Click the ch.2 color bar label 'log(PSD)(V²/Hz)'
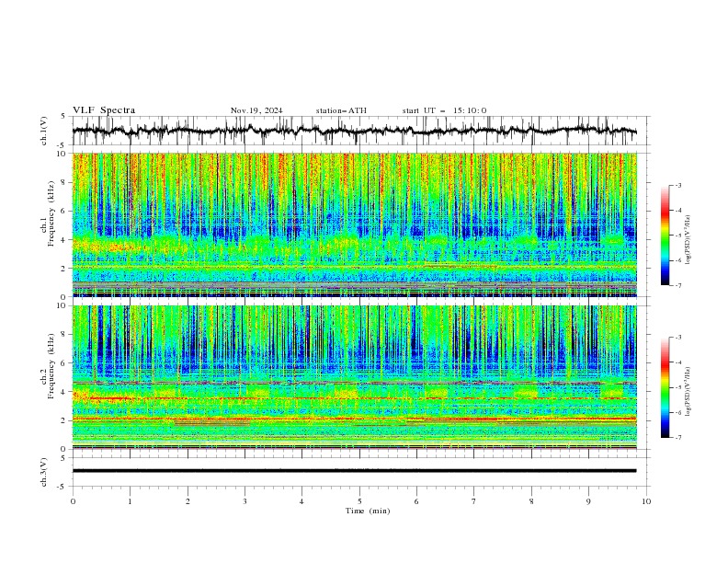 [688, 392]
